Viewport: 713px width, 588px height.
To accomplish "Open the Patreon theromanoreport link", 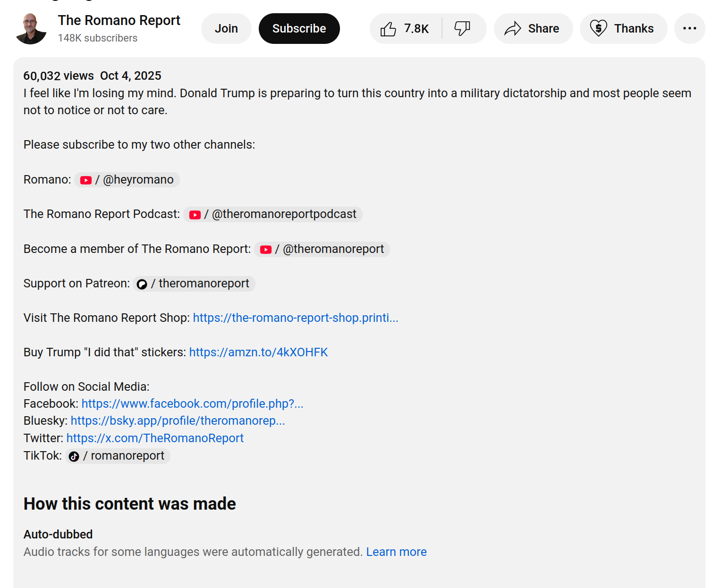I will pos(194,284).
